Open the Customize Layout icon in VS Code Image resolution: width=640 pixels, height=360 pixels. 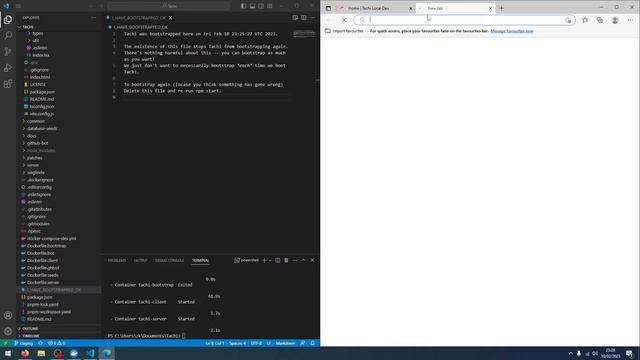270,6
